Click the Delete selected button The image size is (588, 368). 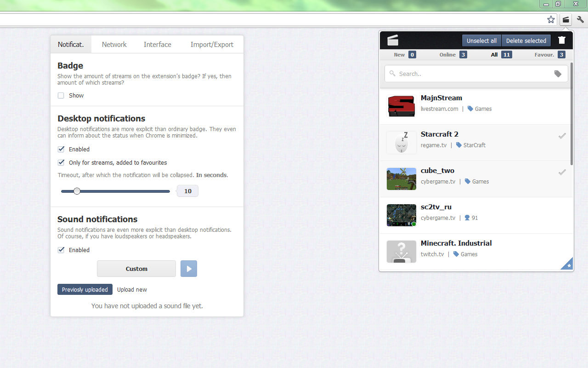coord(526,40)
